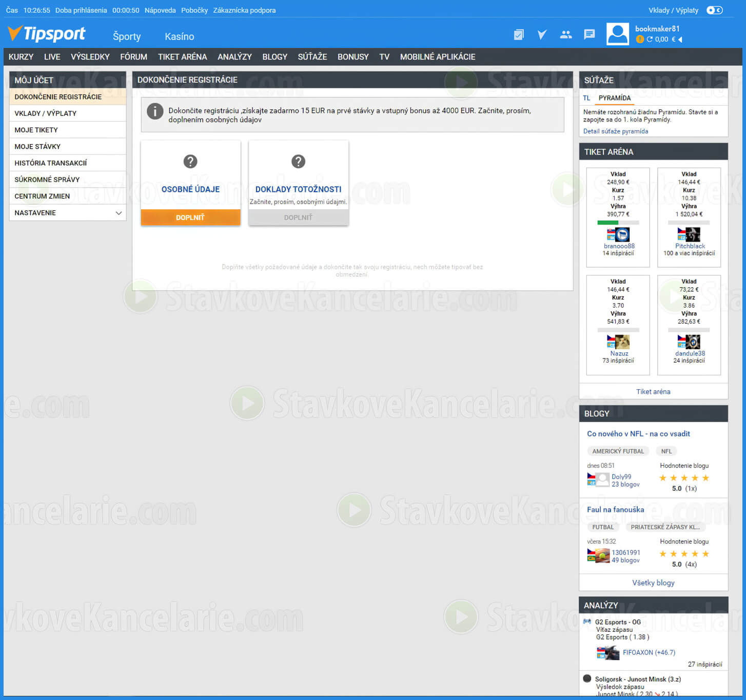Open Moje tikety in sidebar
Image resolution: width=746 pixels, height=700 pixels.
[68, 130]
